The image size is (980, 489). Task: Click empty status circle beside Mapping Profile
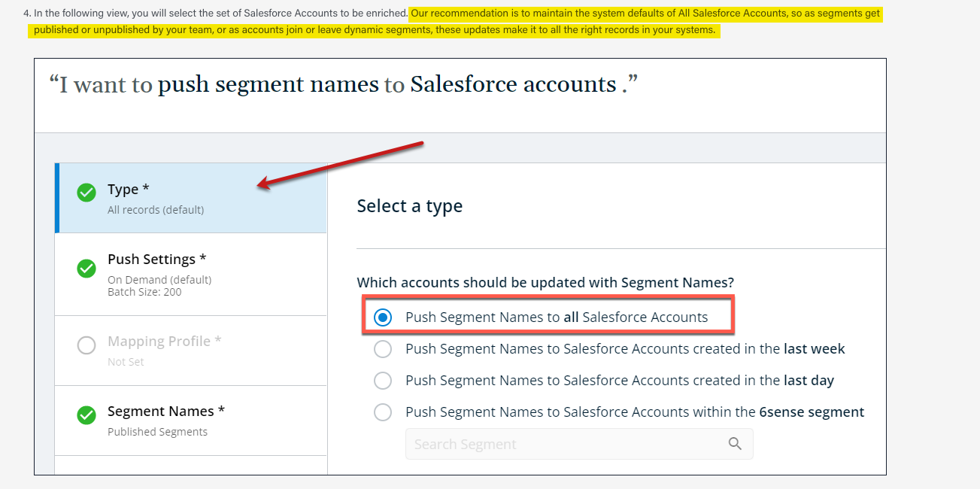[x=86, y=345]
